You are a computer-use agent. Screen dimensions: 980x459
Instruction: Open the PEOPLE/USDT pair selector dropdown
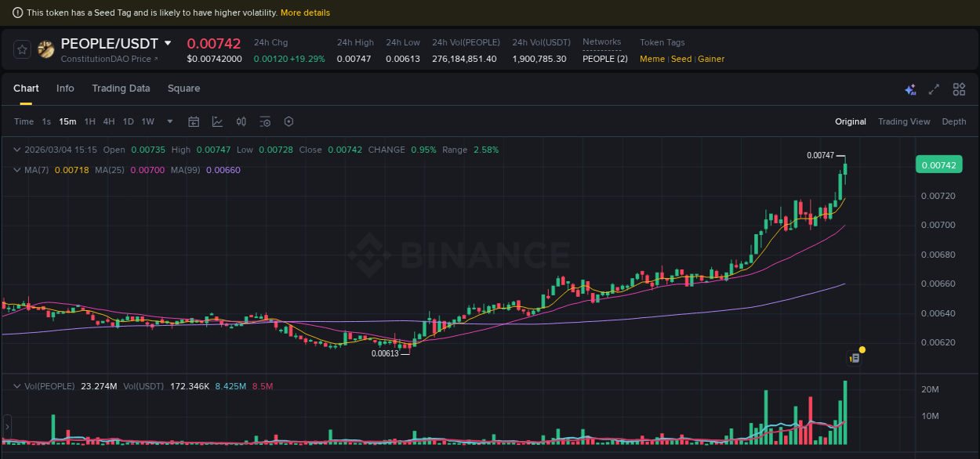(x=169, y=43)
